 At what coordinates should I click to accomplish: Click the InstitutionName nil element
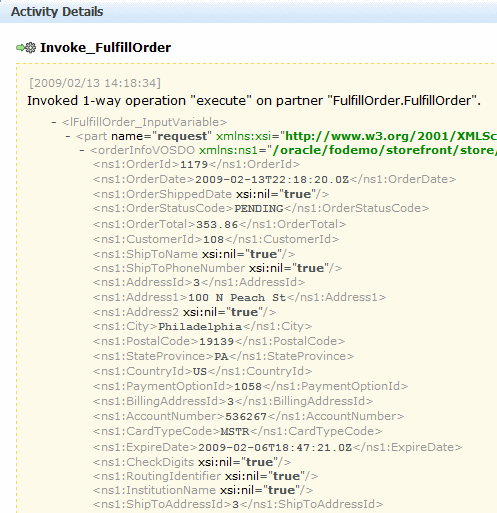pos(203,490)
